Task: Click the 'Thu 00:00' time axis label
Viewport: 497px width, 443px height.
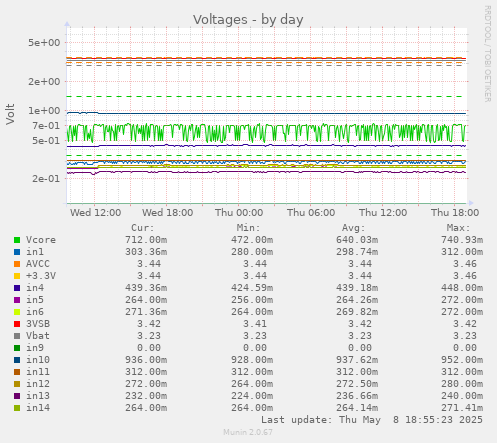Action: tap(239, 213)
